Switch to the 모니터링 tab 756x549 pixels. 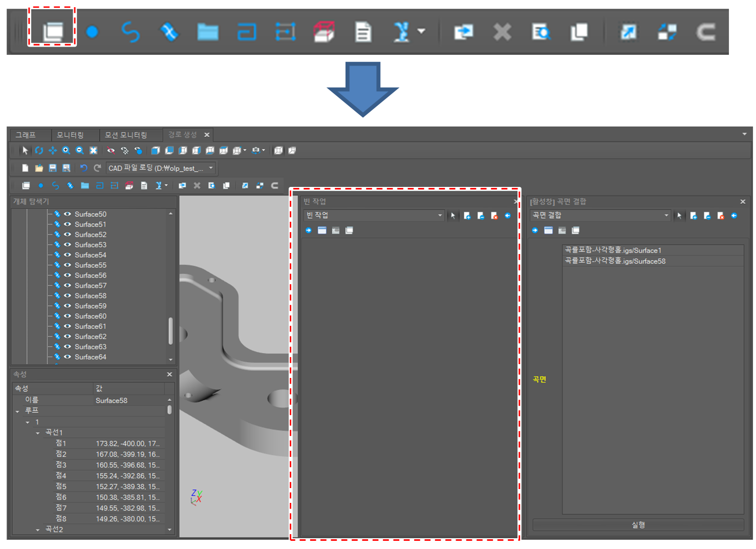tap(70, 135)
